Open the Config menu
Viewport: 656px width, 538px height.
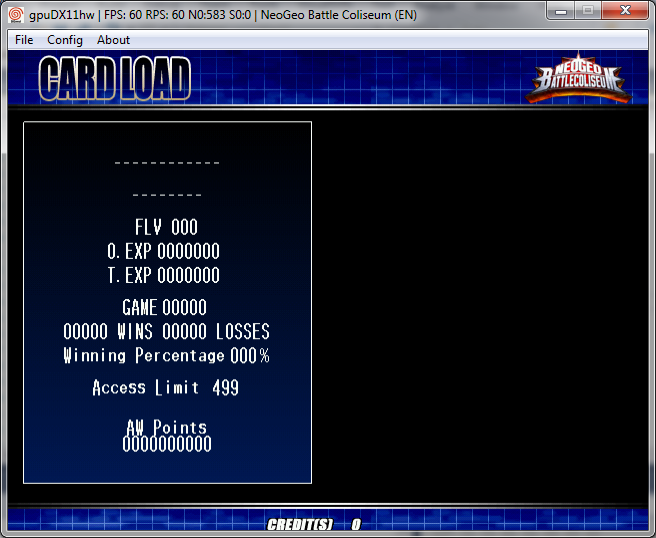65,40
